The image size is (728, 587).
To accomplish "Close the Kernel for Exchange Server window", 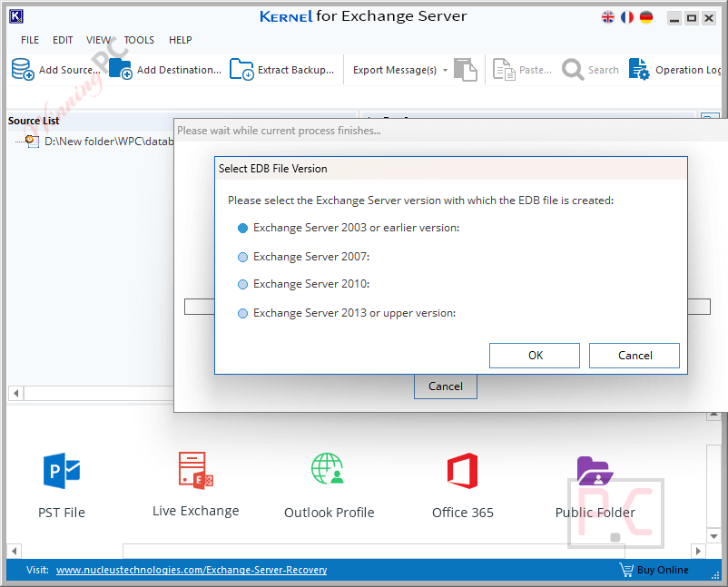I will click(709, 18).
